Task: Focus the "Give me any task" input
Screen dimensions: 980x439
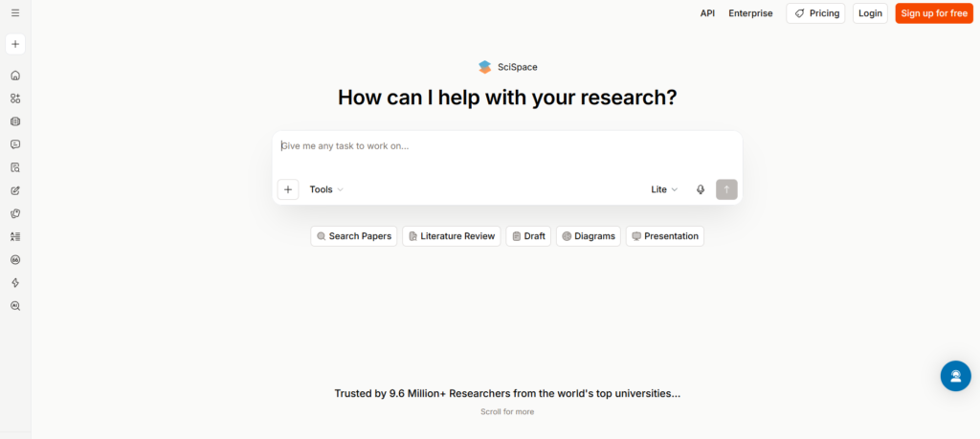Action: 507,146
